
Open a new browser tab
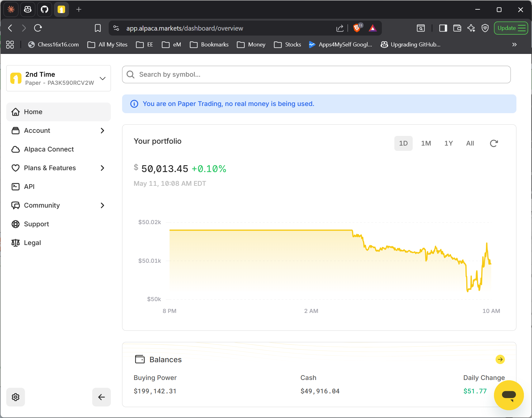[x=79, y=10]
